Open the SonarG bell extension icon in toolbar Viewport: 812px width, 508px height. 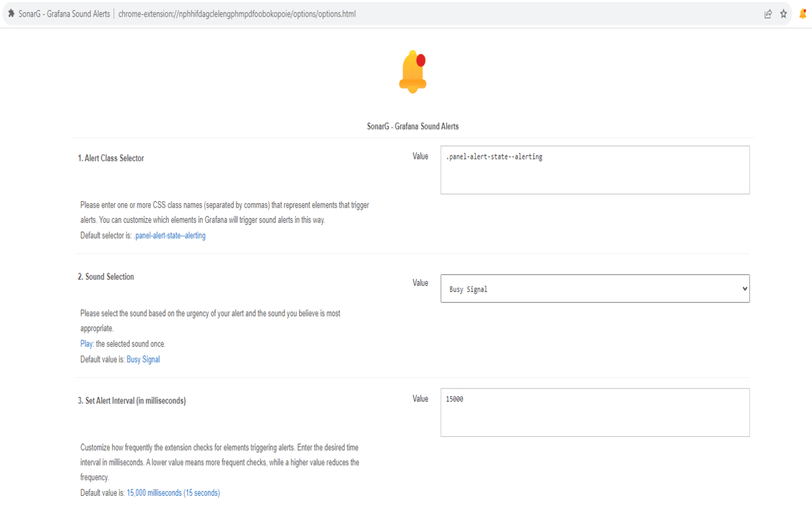tap(802, 13)
